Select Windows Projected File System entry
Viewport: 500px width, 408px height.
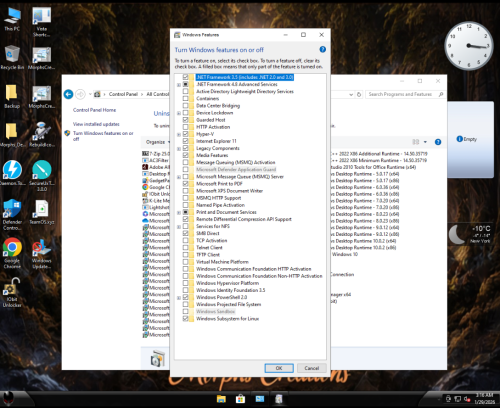click(228, 304)
